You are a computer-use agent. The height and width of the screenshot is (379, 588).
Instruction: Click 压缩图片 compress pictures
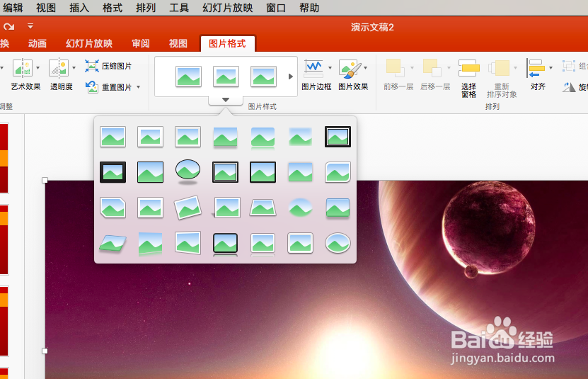[x=108, y=66]
